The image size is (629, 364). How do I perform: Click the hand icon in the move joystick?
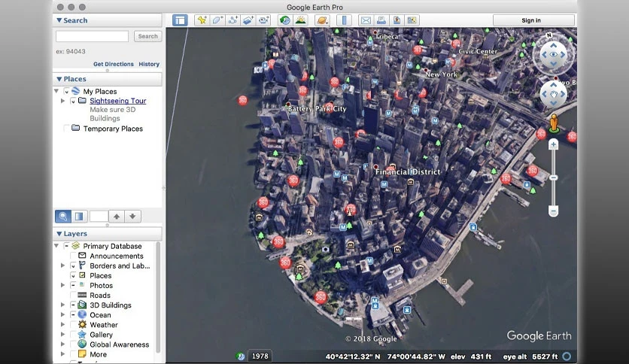click(554, 94)
